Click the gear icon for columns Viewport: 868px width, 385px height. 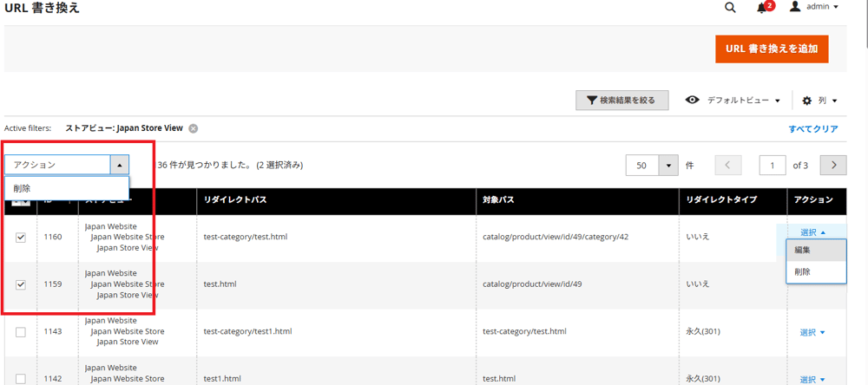tap(806, 101)
